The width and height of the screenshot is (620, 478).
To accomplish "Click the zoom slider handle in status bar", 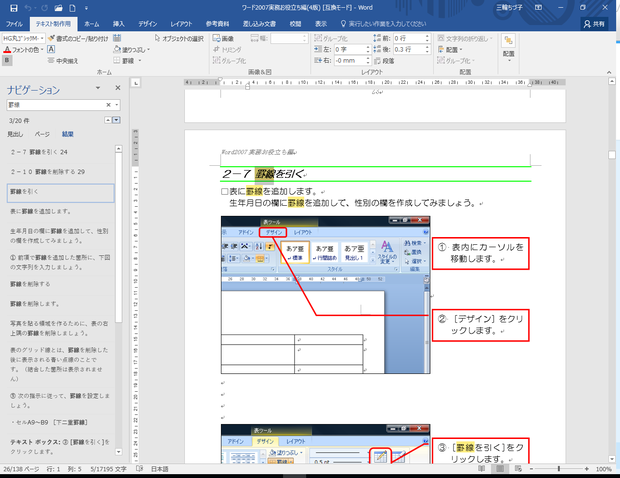I will 559,469.
